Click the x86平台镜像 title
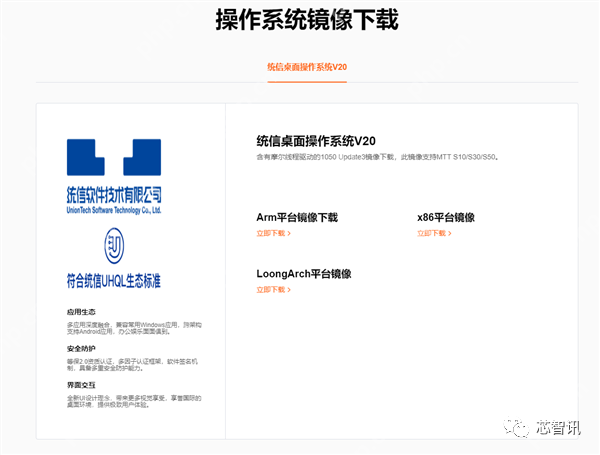The height and width of the screenshot is (455, 600). tap(446, 217)
